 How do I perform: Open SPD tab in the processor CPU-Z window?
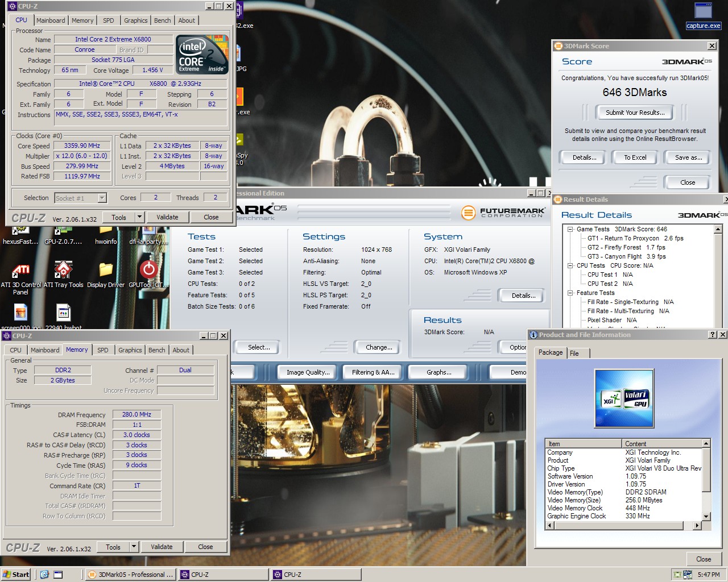coord(109,20)
